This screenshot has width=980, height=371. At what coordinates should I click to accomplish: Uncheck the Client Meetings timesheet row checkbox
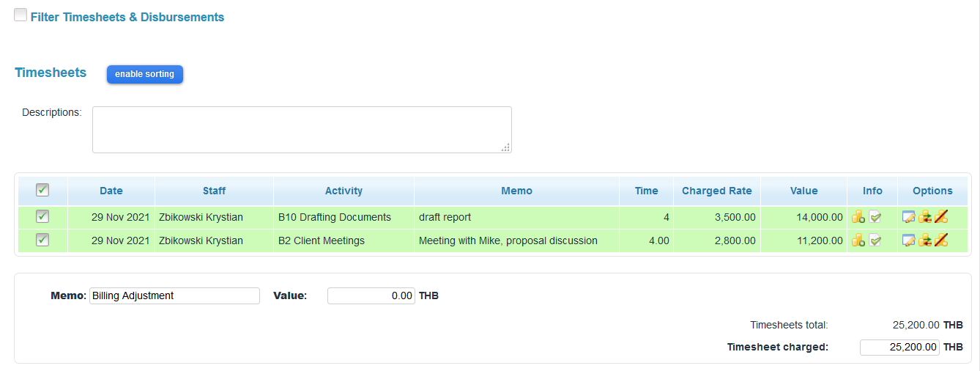(42, 240)
